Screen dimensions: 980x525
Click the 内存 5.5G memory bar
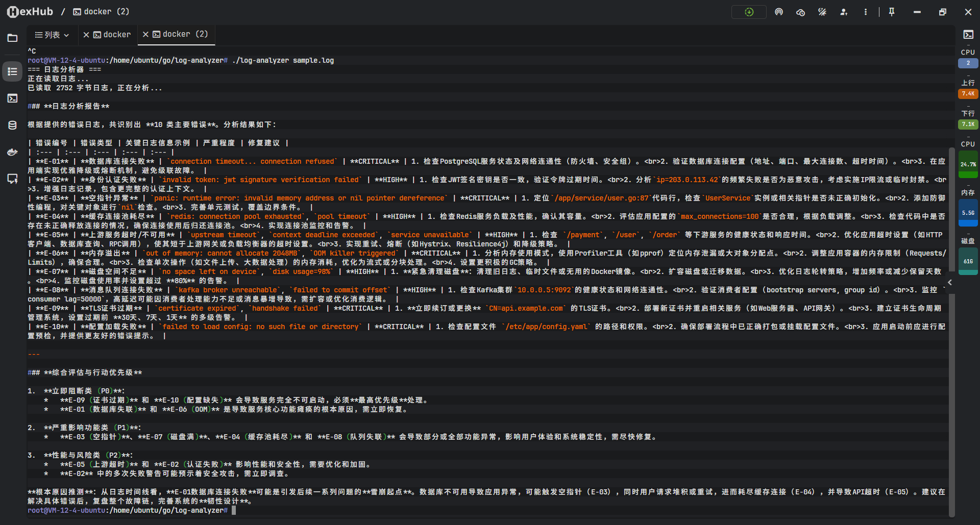pyautogui.click(x=968, y=213)
